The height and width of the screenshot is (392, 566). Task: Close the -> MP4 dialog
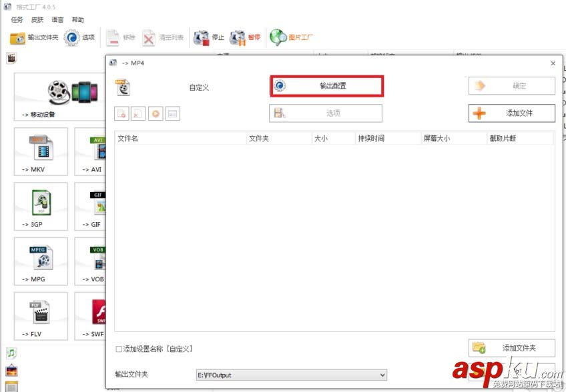pos(553,63)
